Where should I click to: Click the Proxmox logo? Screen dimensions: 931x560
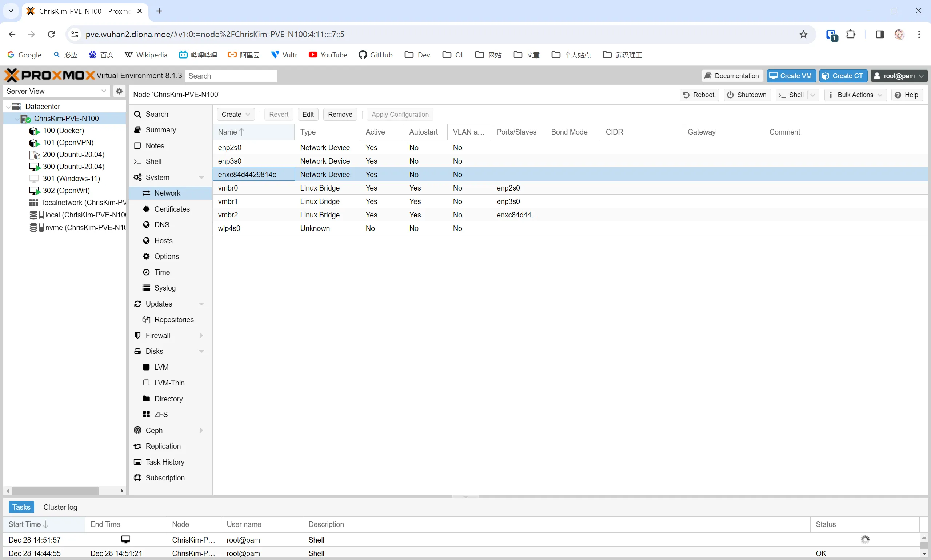(x=49, y=76)
